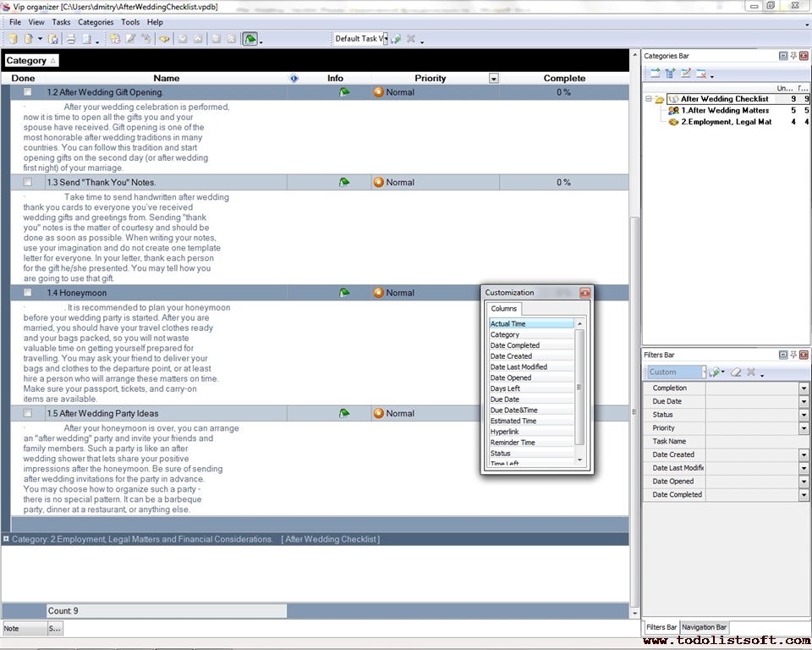The height and width of the screenshot is (650, 812).
Task: Click the pin icon on Categories Bar header
Action: tap(793, 56)
